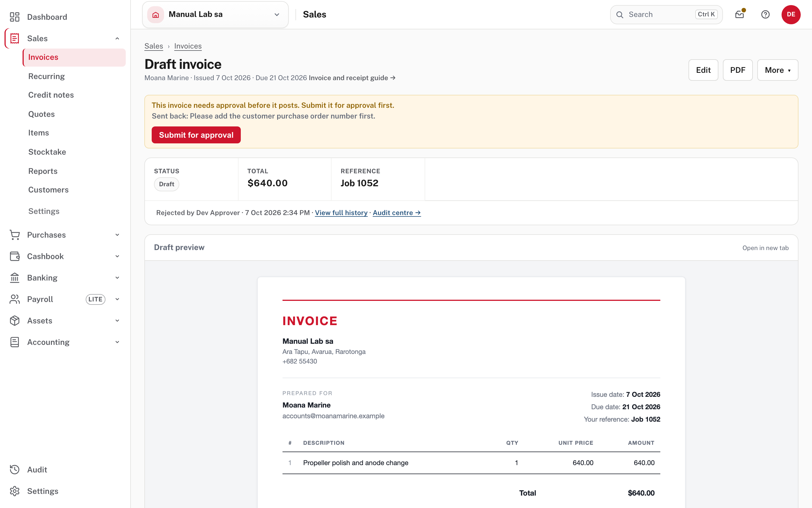Open the inbox notifications icon
This screenshot has width=812, height=508.
pos(740,14)
